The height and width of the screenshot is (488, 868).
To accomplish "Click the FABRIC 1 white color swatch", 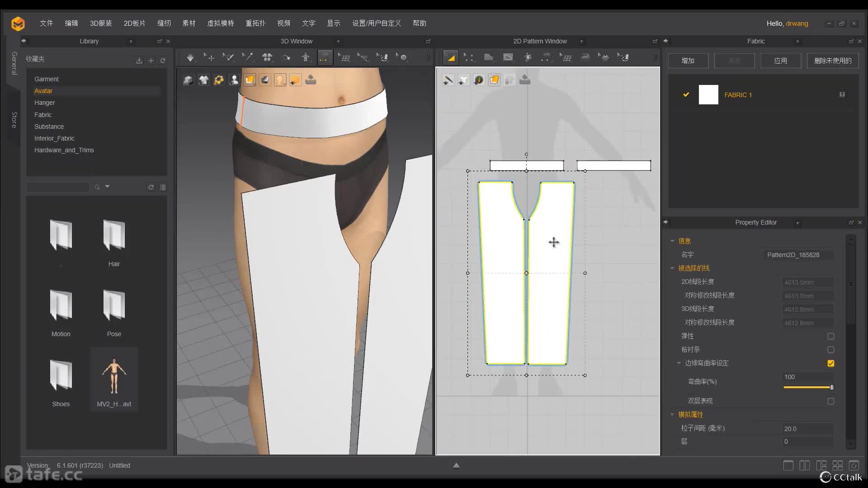I will pyautogui.click(x=708, y=95).
